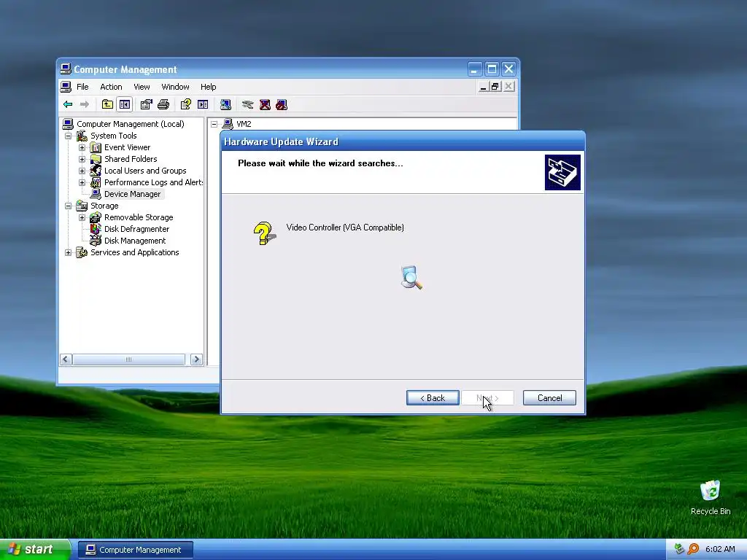Expand Services and Applications node

68,252
